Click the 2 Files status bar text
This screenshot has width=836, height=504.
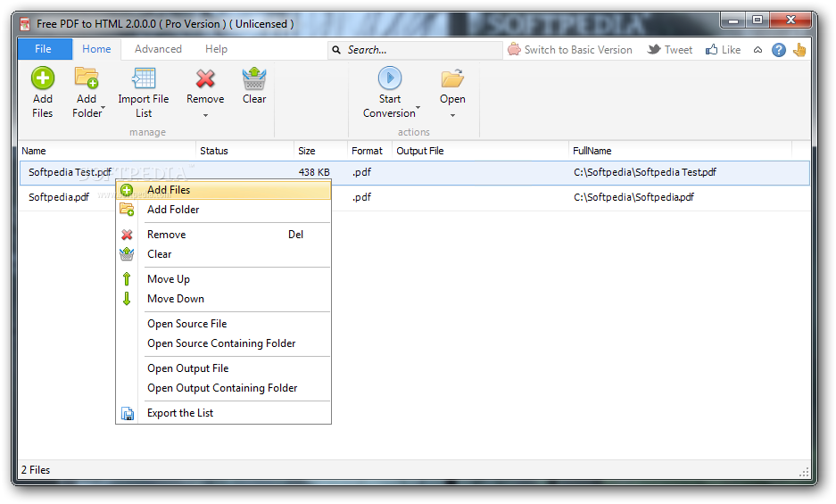[x=36, y=470]
